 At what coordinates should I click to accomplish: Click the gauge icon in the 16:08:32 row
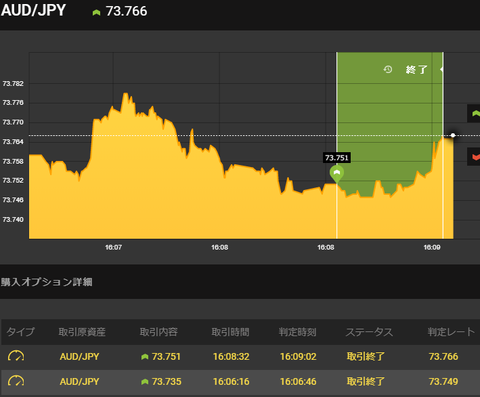coord(16,356)
